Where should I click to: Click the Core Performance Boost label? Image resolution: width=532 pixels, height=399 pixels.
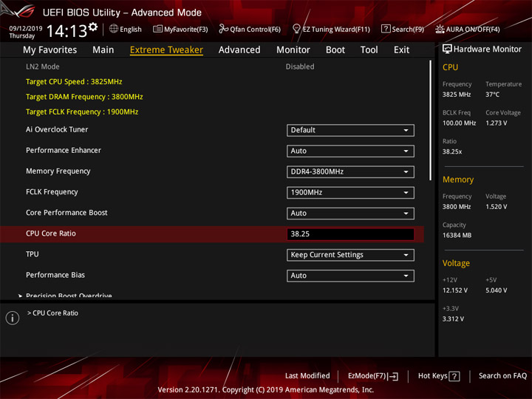point(66,212)
